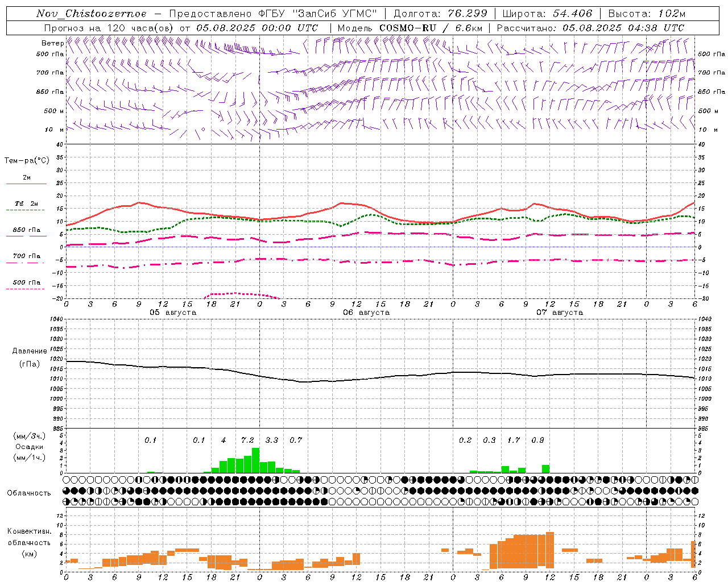Click the Тем-ра(°C) axis title

27,161
